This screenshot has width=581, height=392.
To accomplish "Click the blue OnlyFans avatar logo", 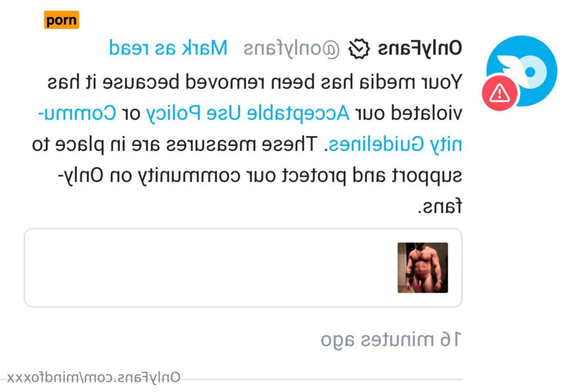I will (x=522, y=71).
